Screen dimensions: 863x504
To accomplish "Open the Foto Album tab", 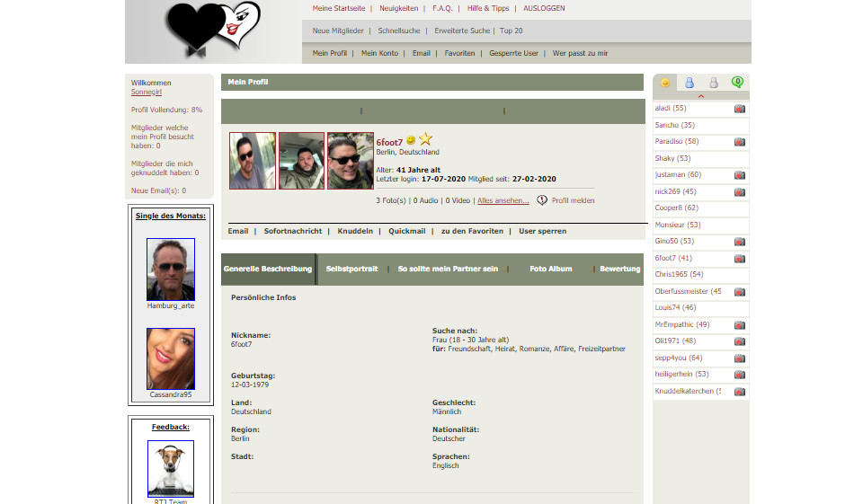I will coord(550,269).
